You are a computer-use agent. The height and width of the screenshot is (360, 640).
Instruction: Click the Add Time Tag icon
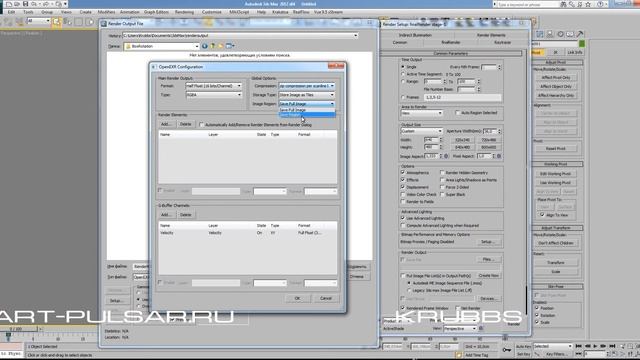click(459, 355)
